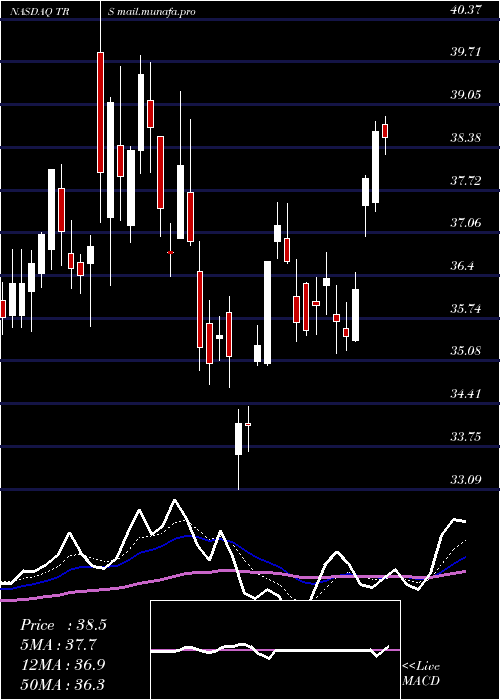Click the NASDAQ TR ticker label
This screenshot has height=700, width=500.
38,12
